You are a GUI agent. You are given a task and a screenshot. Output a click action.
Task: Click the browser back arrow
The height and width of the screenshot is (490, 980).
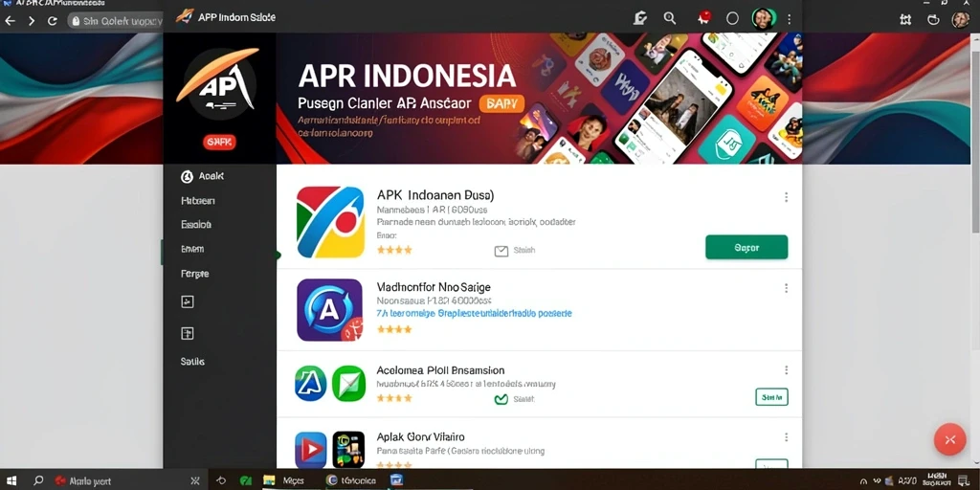tap(10, 21)
